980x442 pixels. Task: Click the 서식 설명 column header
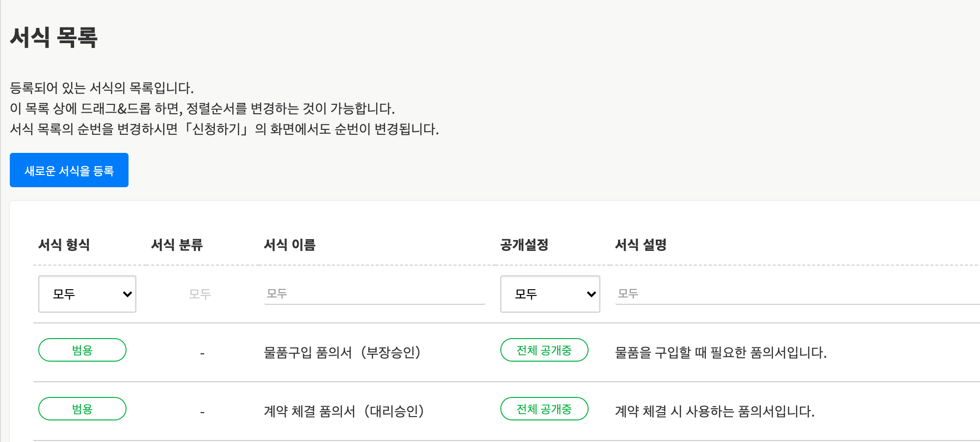[x=641, y=245]
